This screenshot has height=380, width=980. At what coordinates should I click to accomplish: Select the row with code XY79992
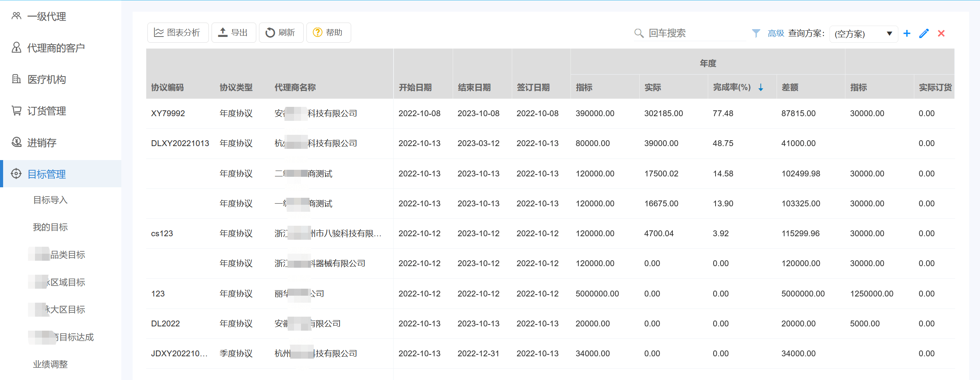click(168, 113)
